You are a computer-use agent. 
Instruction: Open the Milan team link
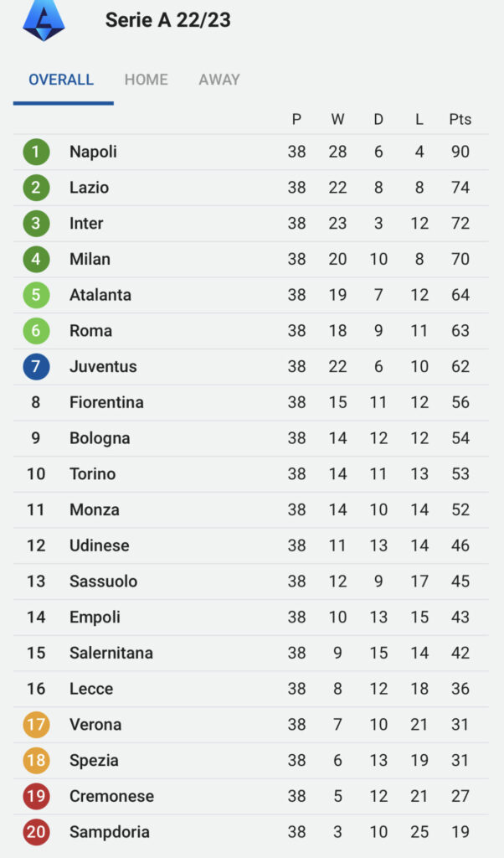[x=90, y=259]
